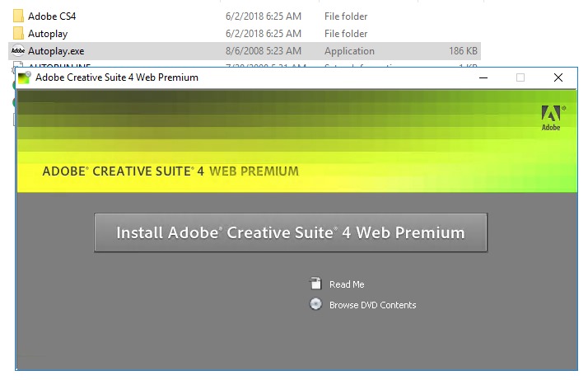The width and height of the screenshot is (588, 380).
Task: Click the Adobe CS4 date 6/2/2018 6:25 AM
Action: tap(264, 16)
